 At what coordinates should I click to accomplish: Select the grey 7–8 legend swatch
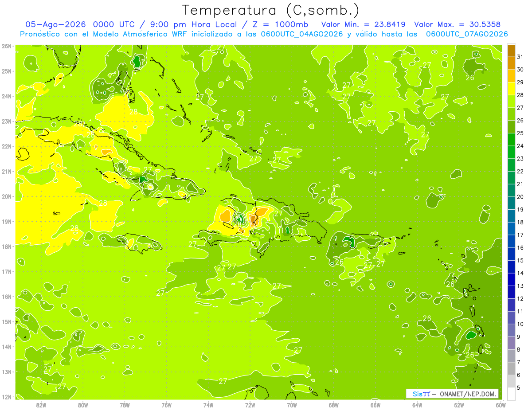point(511,356)
